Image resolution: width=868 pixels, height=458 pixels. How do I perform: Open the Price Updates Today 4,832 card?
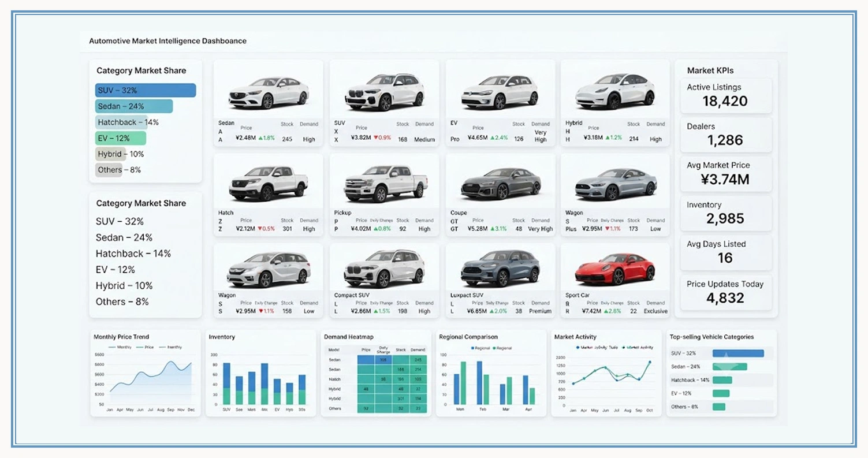point(725,292)
